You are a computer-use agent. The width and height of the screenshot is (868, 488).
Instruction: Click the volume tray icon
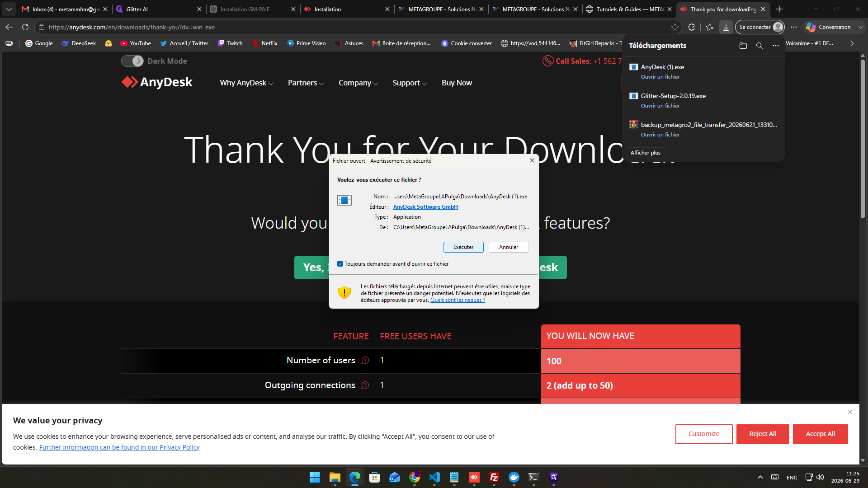coord(820,477)
